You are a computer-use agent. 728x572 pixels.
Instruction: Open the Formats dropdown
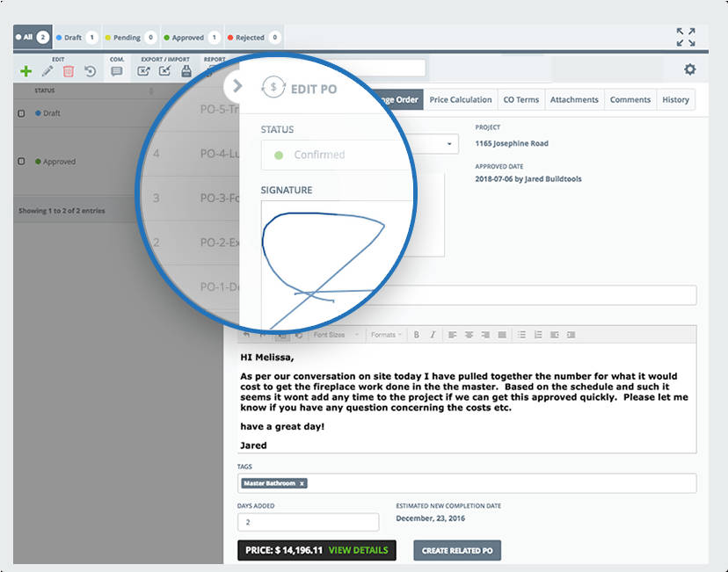click(x=387, y=335)
